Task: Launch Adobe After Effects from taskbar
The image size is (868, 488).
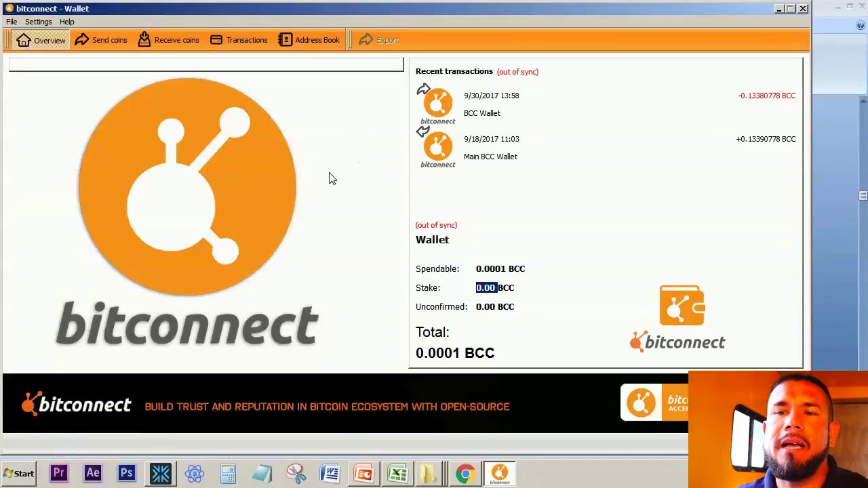Action: point(93,473)
